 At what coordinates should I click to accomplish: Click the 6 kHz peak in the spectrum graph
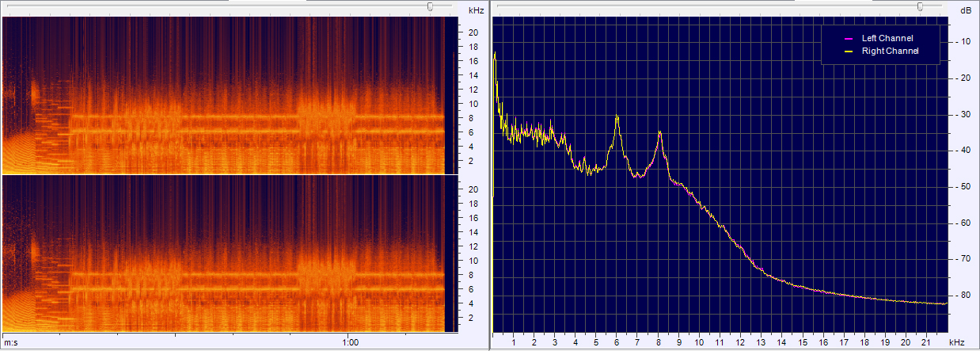(617, 117)
